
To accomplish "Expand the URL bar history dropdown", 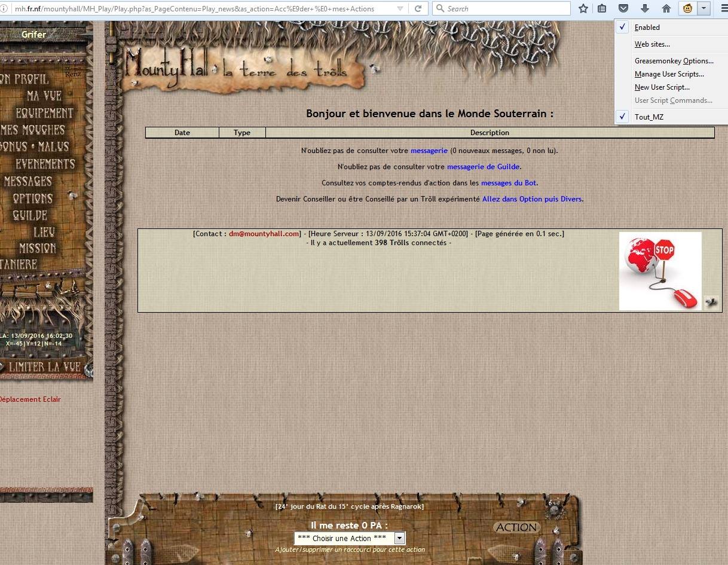I will coord(399,8).
